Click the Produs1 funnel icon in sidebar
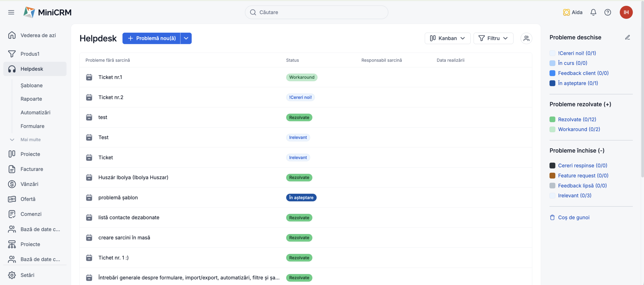 pos(12,54)
